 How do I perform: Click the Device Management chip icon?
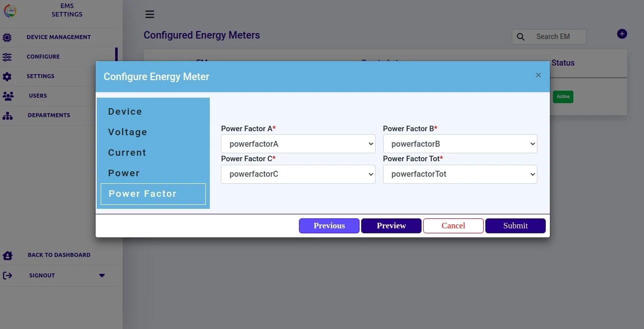point(7,37)
